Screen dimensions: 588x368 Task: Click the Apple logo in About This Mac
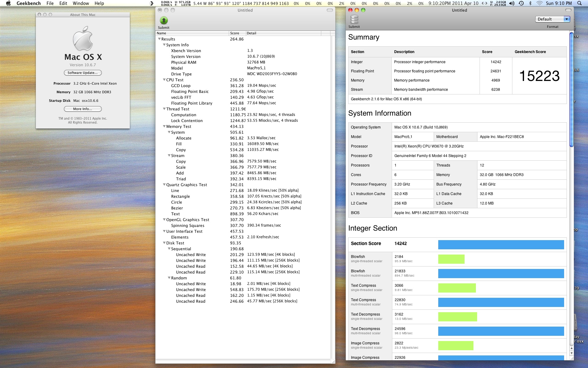click(83, 38)
